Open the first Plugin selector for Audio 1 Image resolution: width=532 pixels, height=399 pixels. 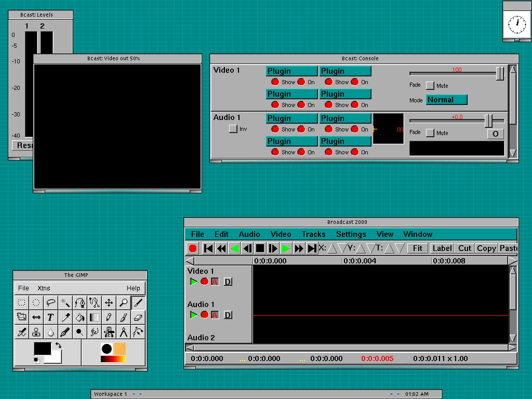[291, 118]
